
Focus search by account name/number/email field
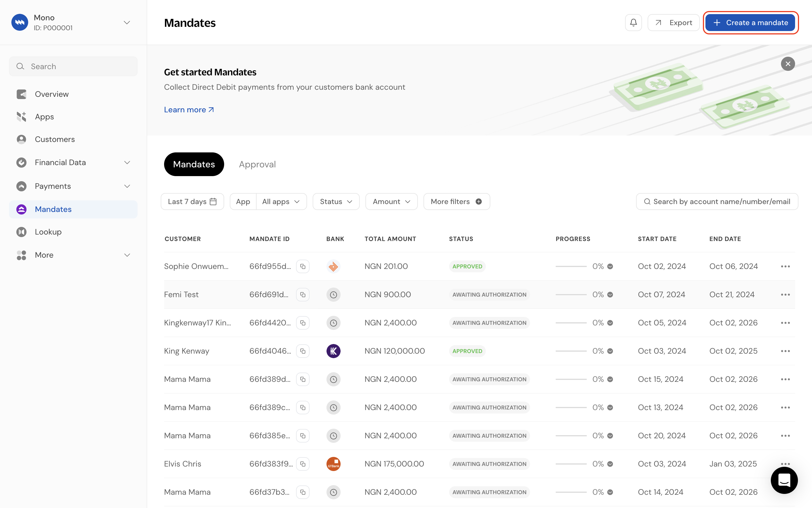coord(717,202)
